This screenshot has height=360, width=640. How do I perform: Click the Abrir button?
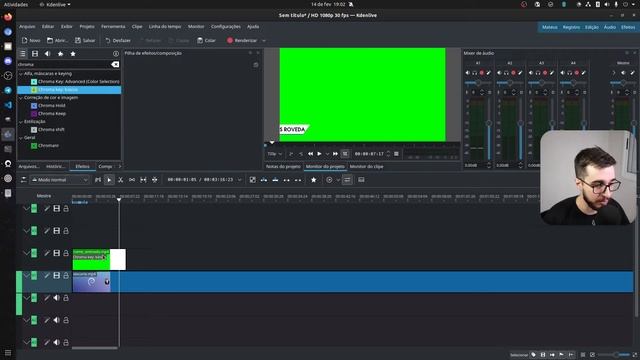pos(57,40)
